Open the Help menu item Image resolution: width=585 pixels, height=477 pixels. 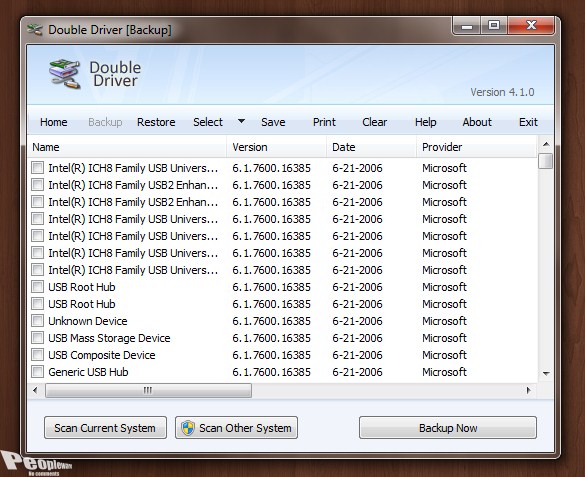(x=426, y=122)
